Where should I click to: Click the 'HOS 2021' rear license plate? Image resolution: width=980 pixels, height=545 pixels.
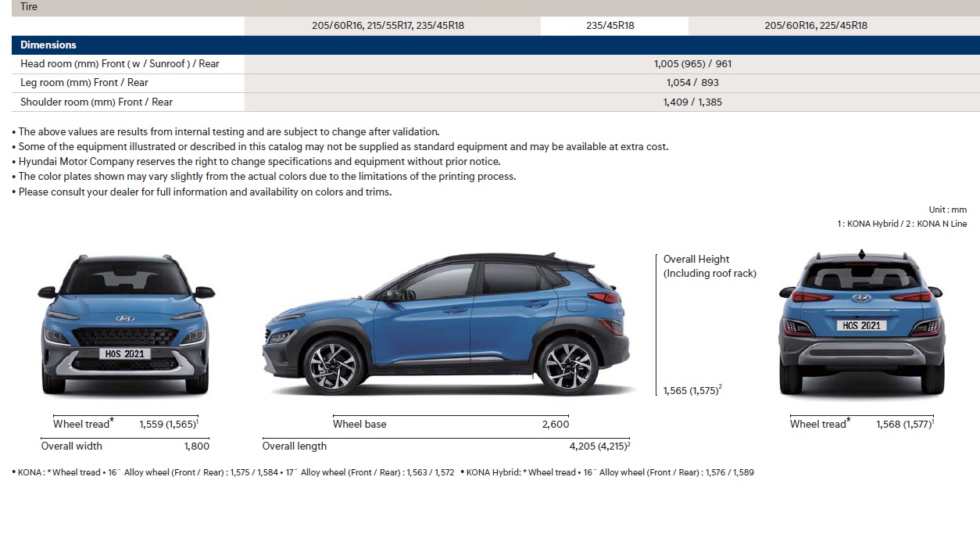[862, 325]
